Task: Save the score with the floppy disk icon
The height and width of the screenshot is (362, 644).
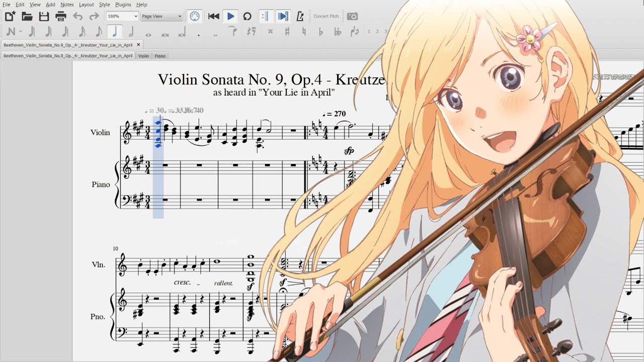Action: 44,16
